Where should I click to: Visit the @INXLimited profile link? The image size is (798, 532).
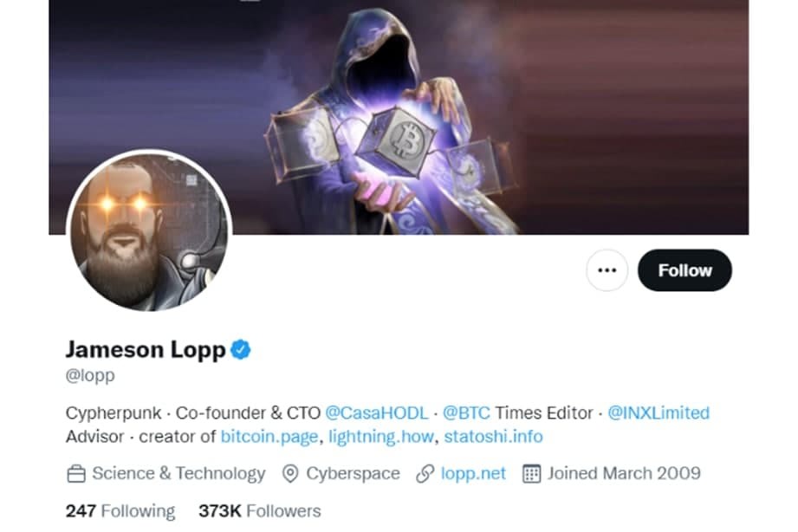[x=659, y=412]
